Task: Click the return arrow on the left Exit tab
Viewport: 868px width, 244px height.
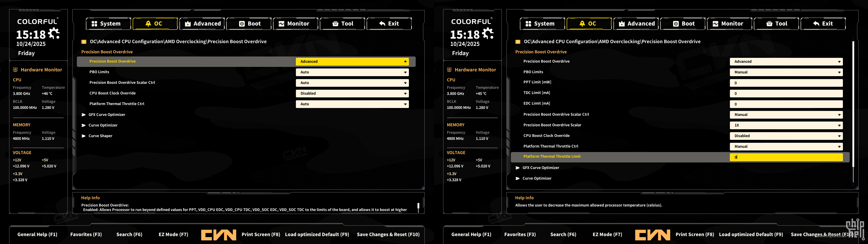Action: pos(382,23)
